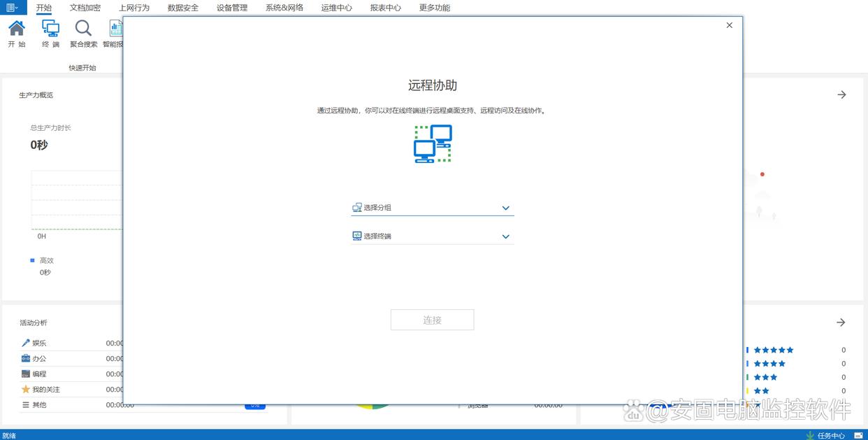This screenshot has width=868, height=440.
Task: Expand the 选择分组 group dropdown
Action: coord(505,208)
